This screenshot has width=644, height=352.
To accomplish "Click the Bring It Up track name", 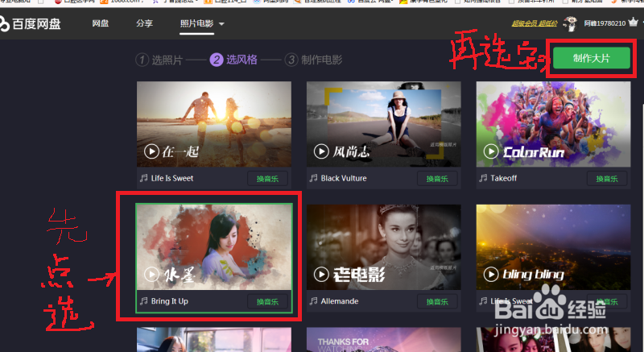I will click(x=170, y=301).
